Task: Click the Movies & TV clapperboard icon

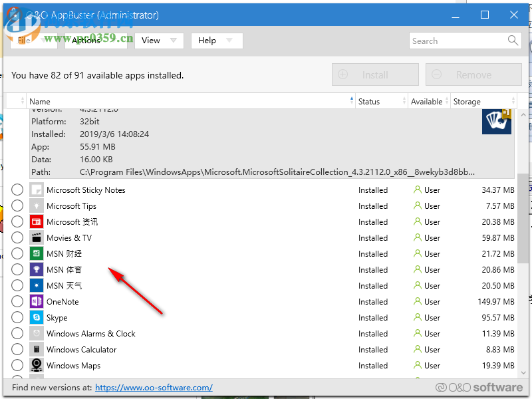Action: click(37, 238)
